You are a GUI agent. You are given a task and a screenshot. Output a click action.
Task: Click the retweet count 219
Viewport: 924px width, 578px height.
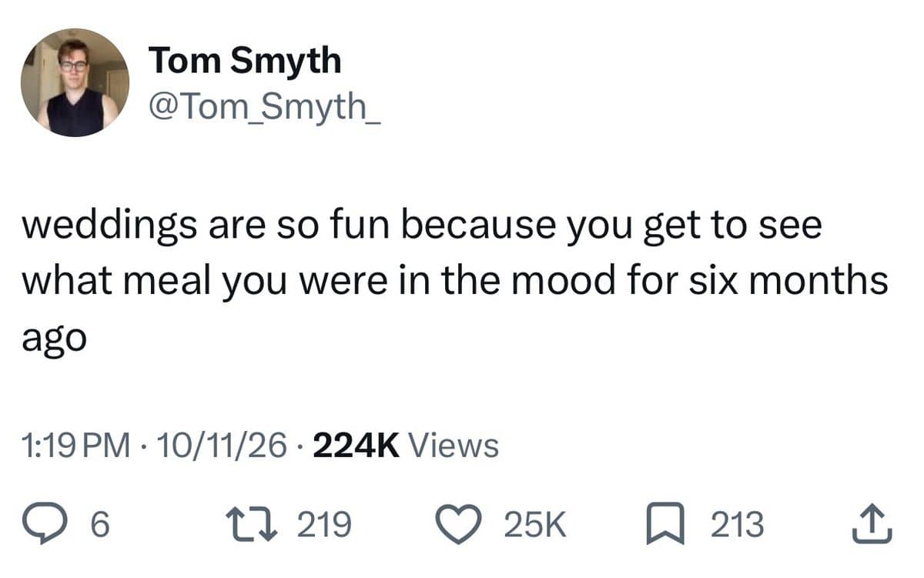pos(323,526)
